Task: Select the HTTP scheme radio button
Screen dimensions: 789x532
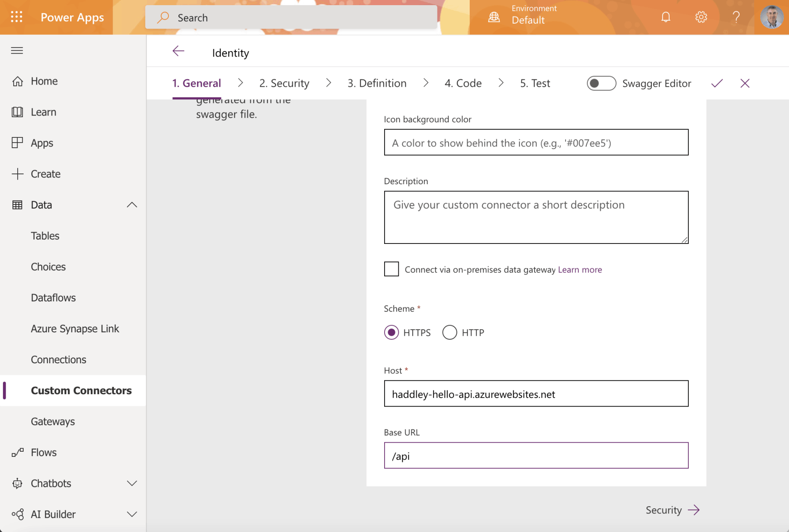Action: click(x=450, y=332)
